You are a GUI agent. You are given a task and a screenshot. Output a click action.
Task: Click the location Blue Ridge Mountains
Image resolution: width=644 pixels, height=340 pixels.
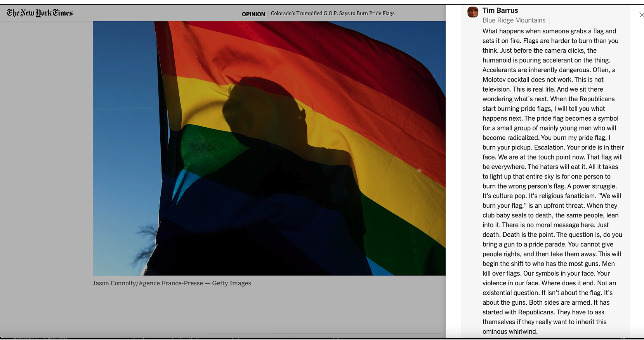tap(514, 20)
